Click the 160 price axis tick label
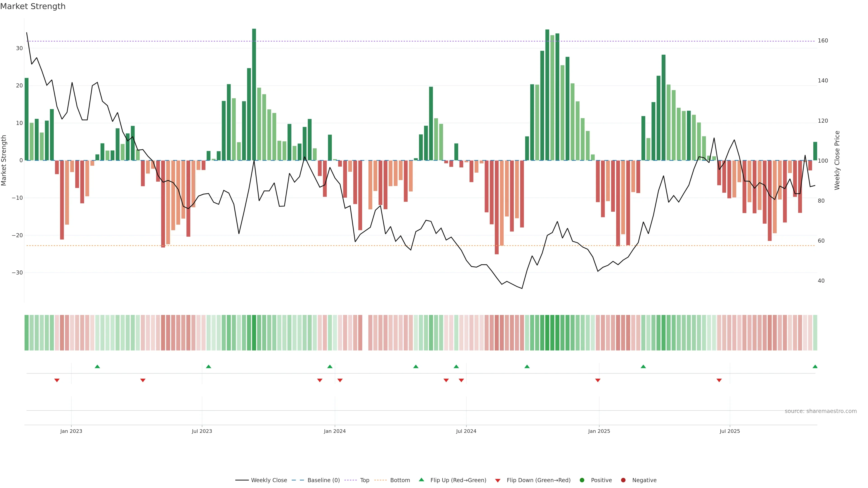 823,41
